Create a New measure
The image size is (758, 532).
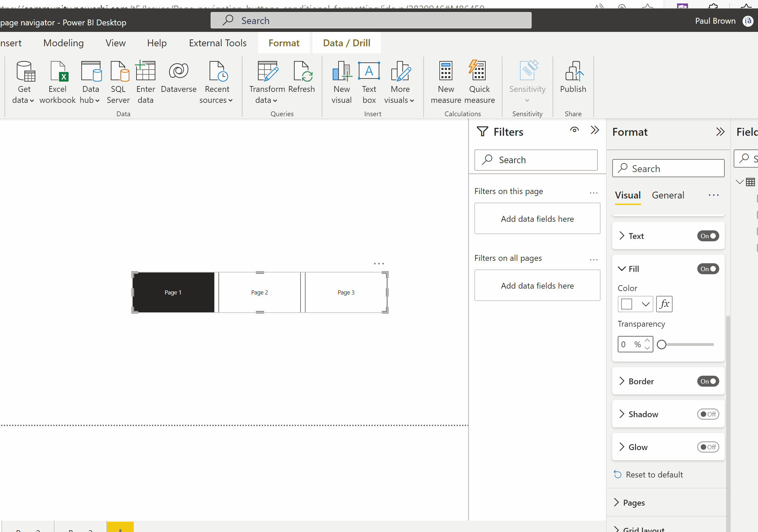click(x=446, y=82)
